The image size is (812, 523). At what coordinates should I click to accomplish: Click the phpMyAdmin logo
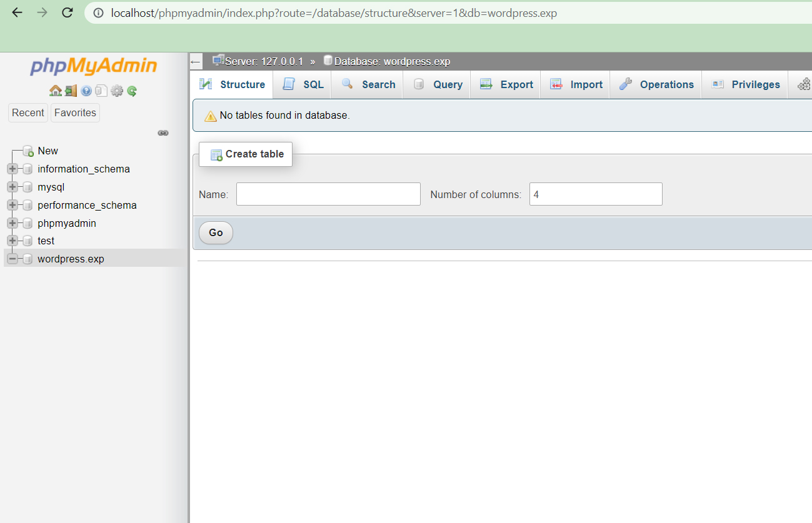(x=94, y=66)
